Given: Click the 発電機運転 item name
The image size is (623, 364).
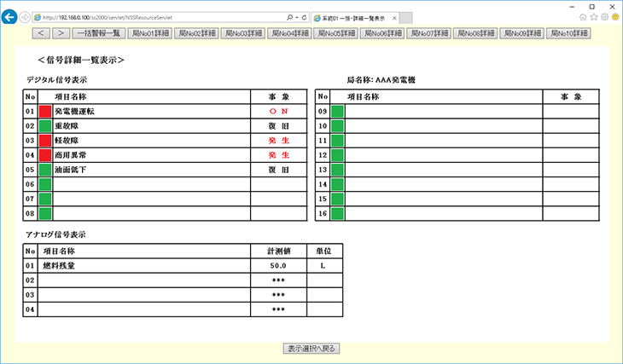Looking at the screenshot, I should pyautogui.click(x=75, y=112).
